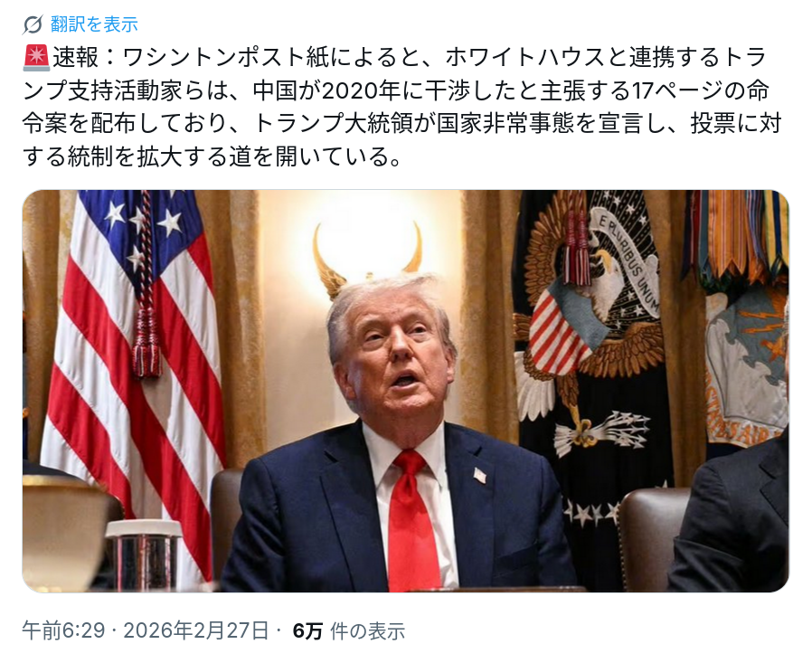Viewport: 812px width, 663px height.
Task: Click the date 2026年2月27日
Action: tap(196, 630)
